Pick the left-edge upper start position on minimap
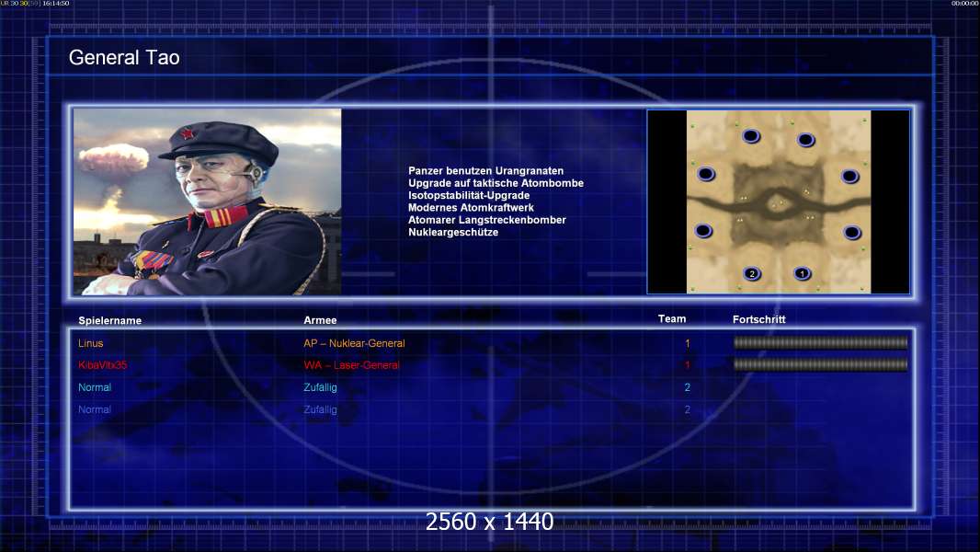This screenshot has height=552, width=980. 706,174
